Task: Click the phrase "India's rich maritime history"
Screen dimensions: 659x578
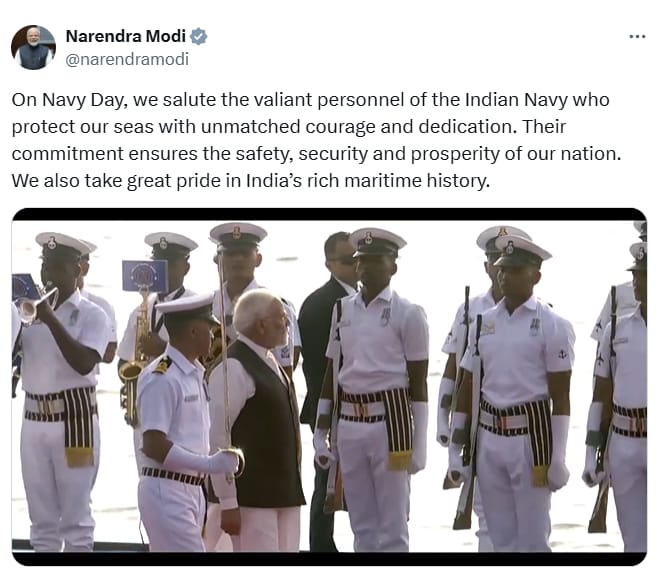Action: tap(368, 181)
